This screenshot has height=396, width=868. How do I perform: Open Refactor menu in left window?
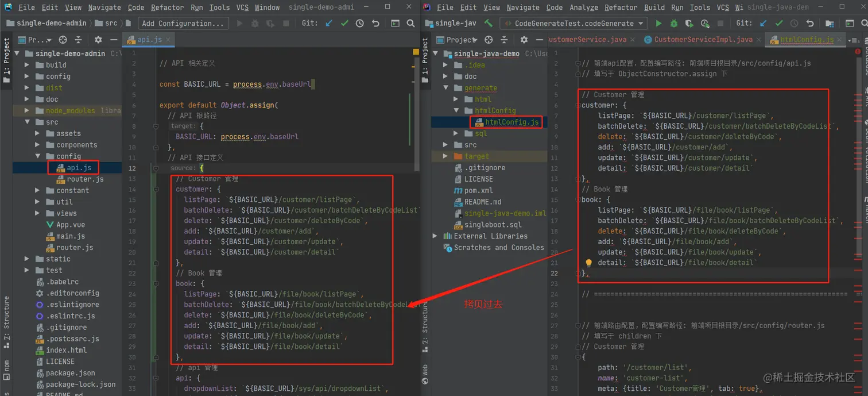click(168, 7)
